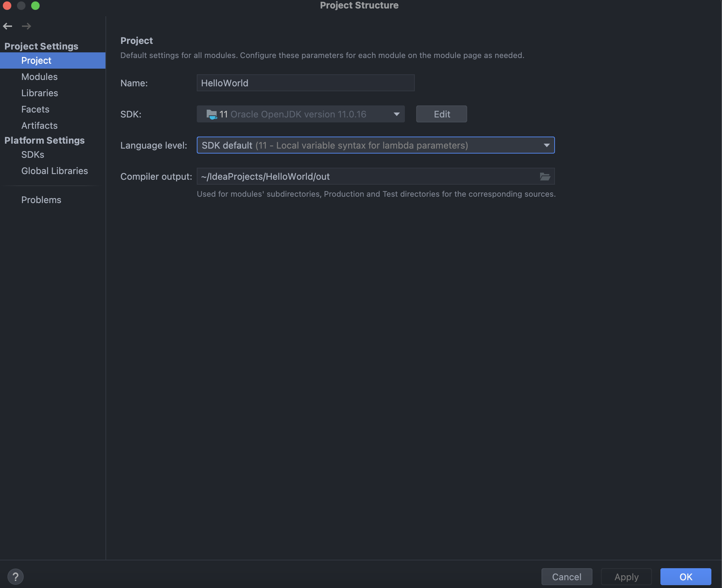The width and height of the screenshot is (722, 588).
Task: Click the Project Settings heading
Action: click(41, 46)
